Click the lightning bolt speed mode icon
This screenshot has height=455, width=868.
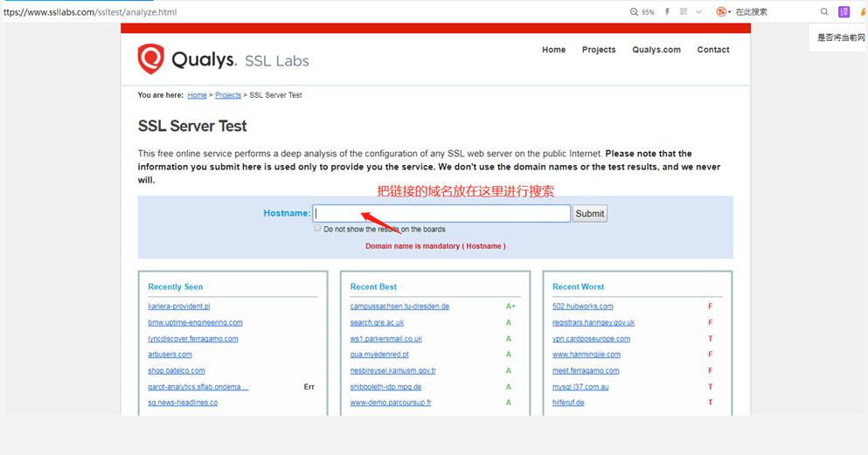click(667, 11)
